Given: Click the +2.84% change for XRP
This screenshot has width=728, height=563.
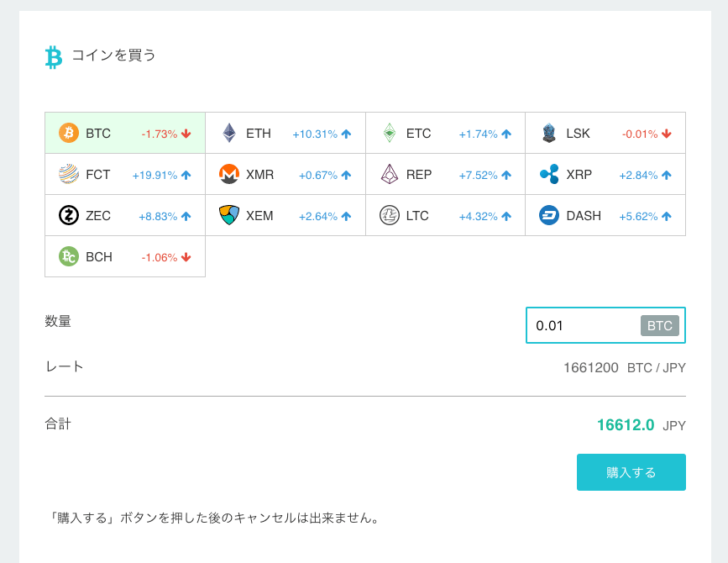Looking at the screenshot, I should (638, 176).
